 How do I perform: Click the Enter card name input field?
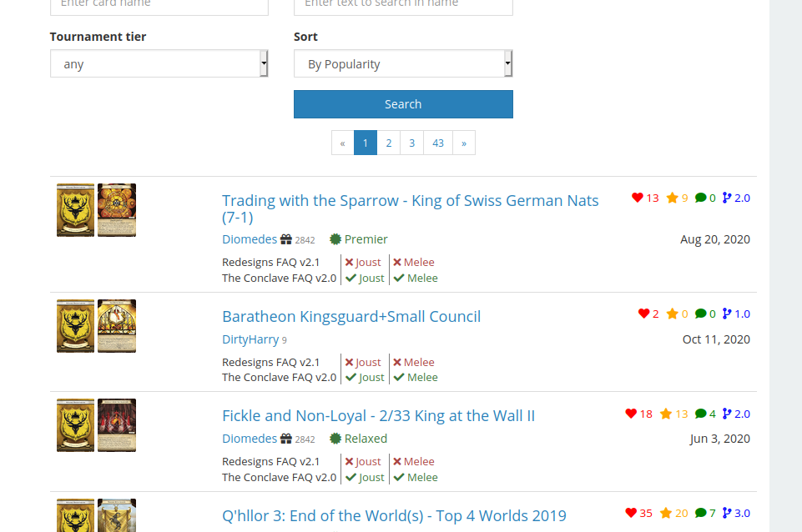coord(159,4)
